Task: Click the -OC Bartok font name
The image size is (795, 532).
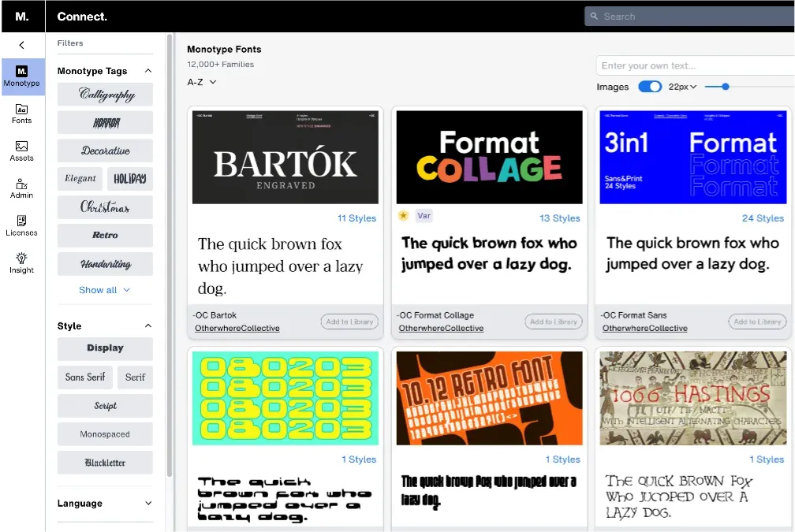Action: coord(215,315)
